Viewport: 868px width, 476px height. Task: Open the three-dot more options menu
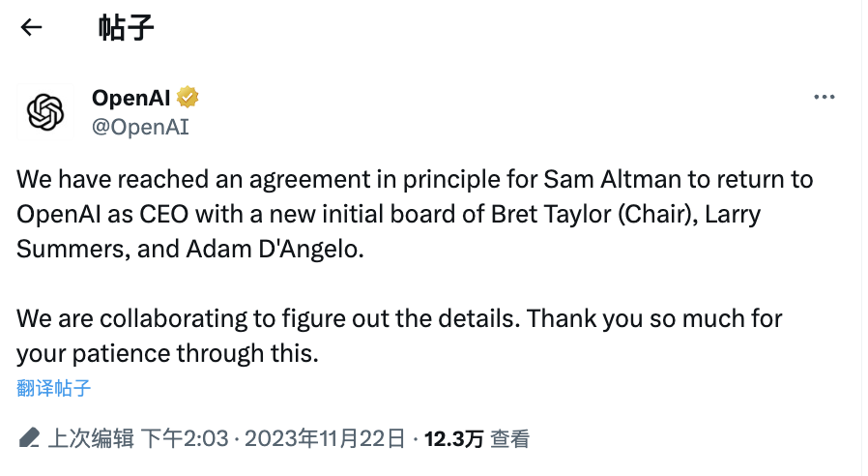click(824, 98)
